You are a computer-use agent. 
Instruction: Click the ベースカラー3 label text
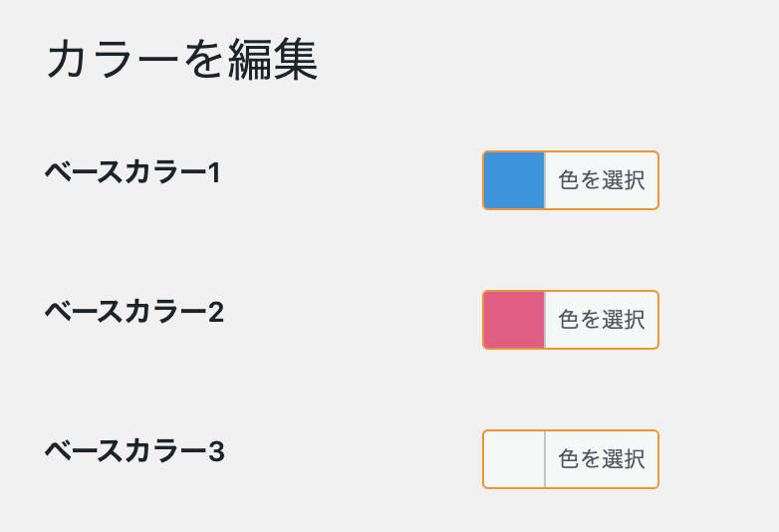[x=134, y=452]
